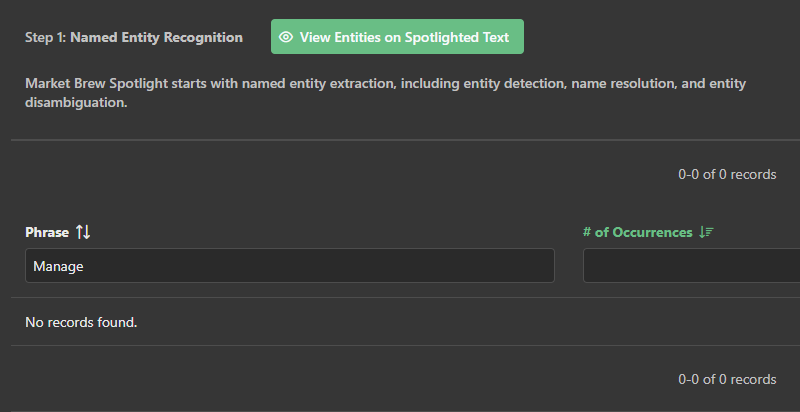
Task: Click the lower 0-0 of 0 records counter
Action: [x=727, y=379]
